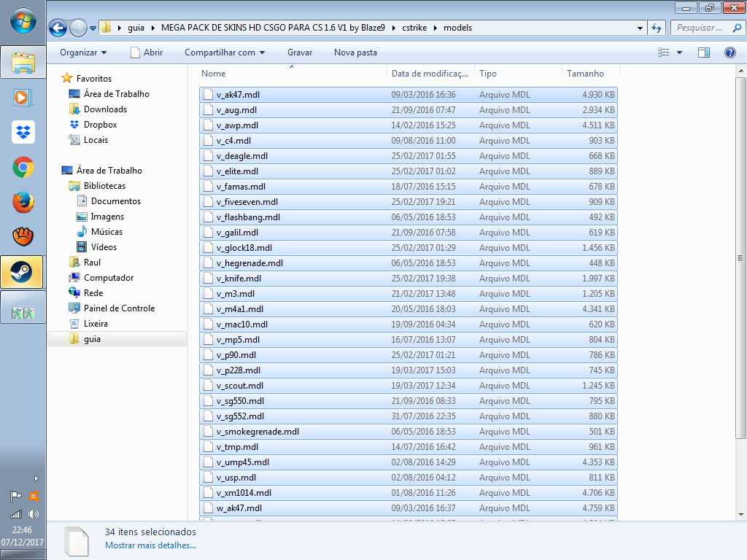This screenshot has height=560, width=747.
Task: Launch Firefox from taskbar
Action: (x=23, y=203)
